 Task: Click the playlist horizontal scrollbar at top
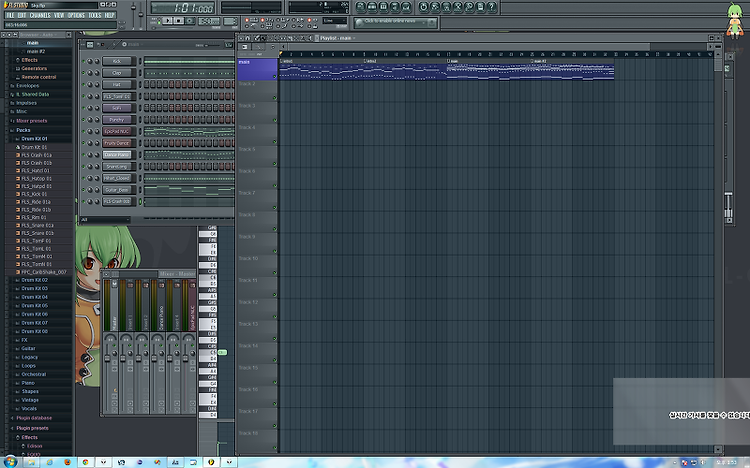click(495, 46)
